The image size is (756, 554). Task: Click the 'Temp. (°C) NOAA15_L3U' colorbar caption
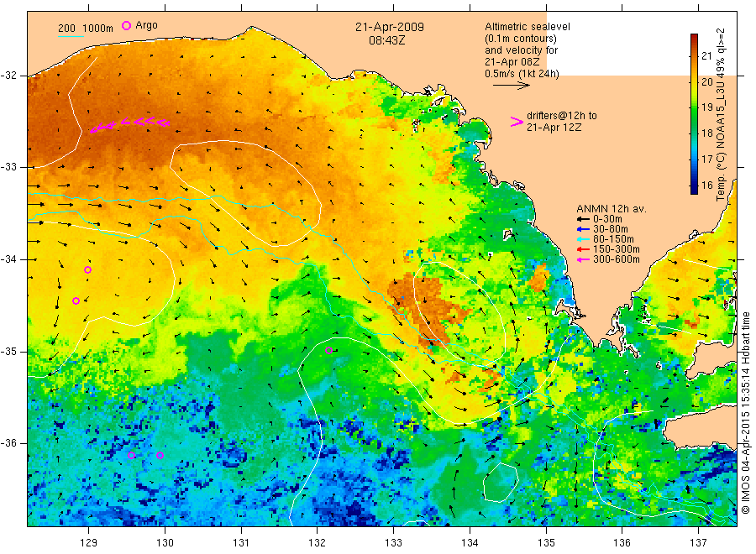pos(721,141)
